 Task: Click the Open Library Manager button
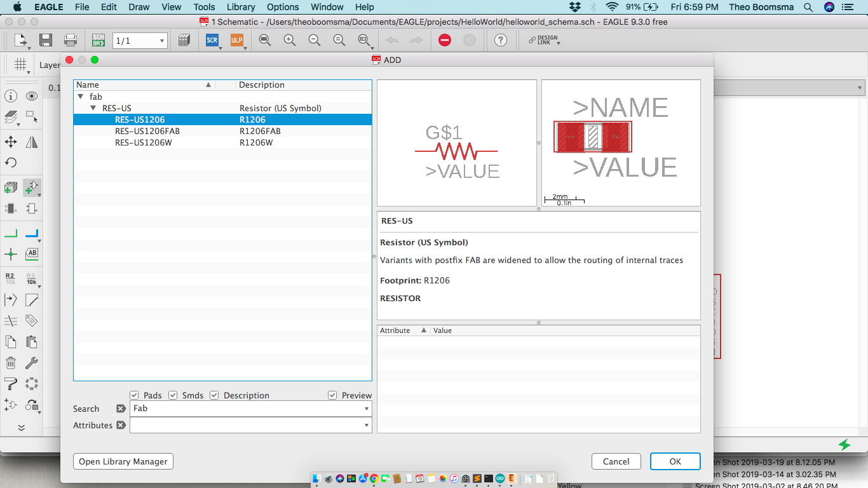coord(123,461)
